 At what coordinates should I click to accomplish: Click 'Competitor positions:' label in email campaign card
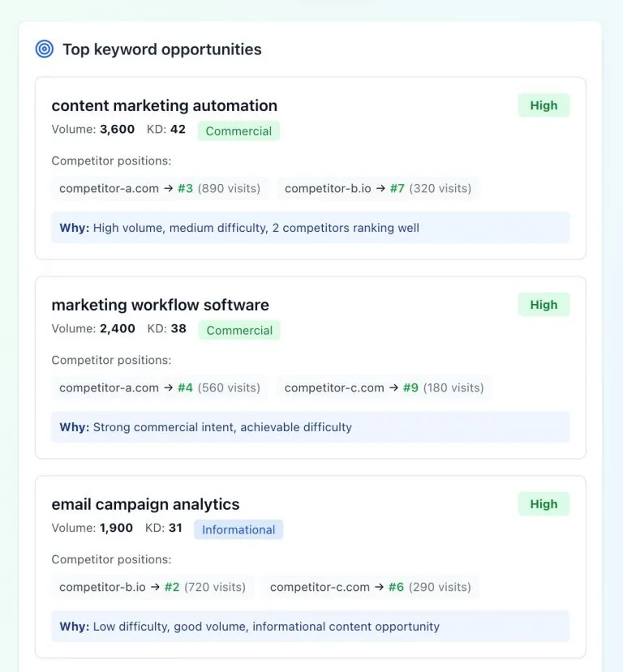(x=111, y=559)
